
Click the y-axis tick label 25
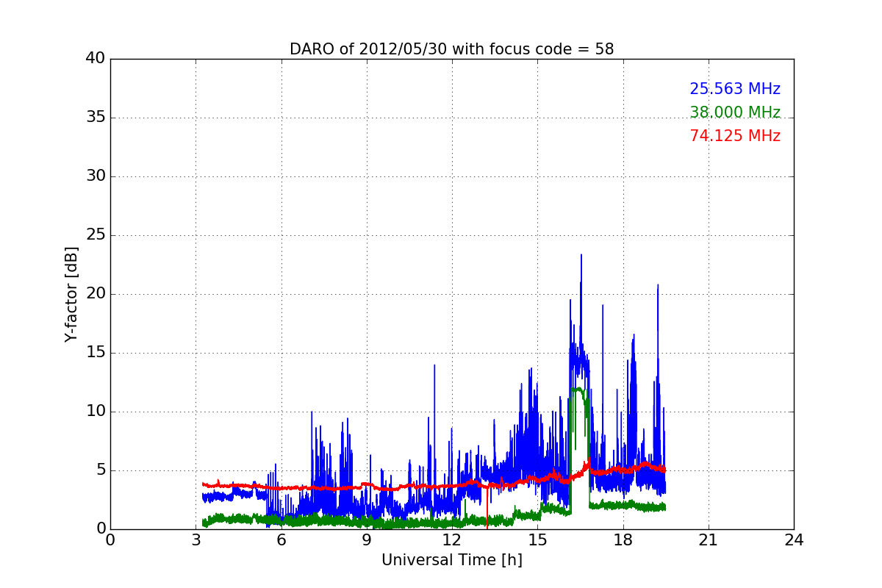96,235
